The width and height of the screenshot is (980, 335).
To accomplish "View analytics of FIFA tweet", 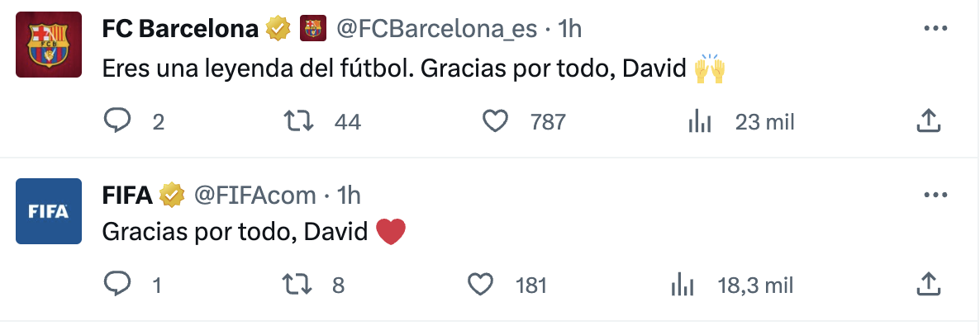I will pyautogui.click(x=683, y=285).
